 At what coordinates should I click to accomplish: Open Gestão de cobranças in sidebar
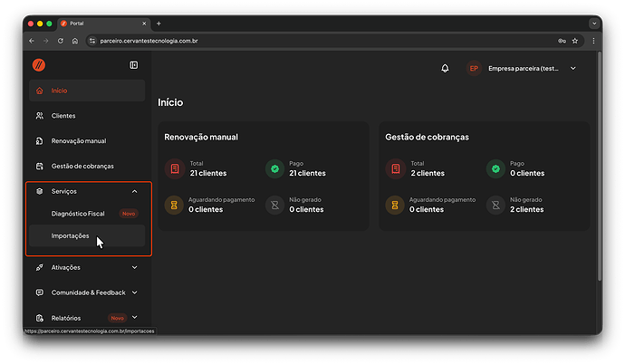(x=82, y=166)
